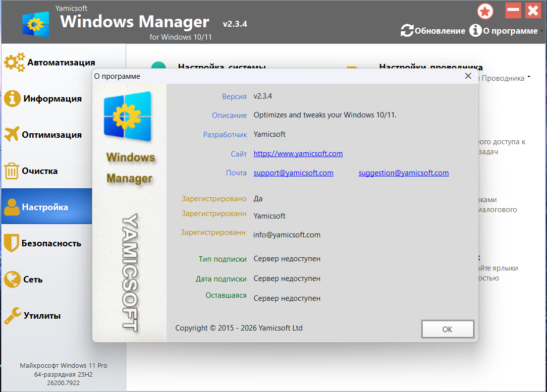
Task: Click the Очистка trash bin icon
Action: [11, 171]
